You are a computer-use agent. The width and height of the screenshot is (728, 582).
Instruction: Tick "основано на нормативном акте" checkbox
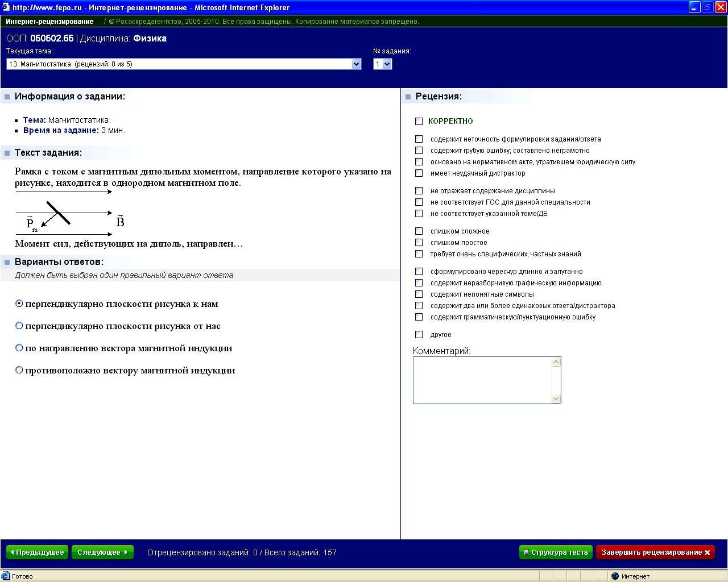coord(419,161)
